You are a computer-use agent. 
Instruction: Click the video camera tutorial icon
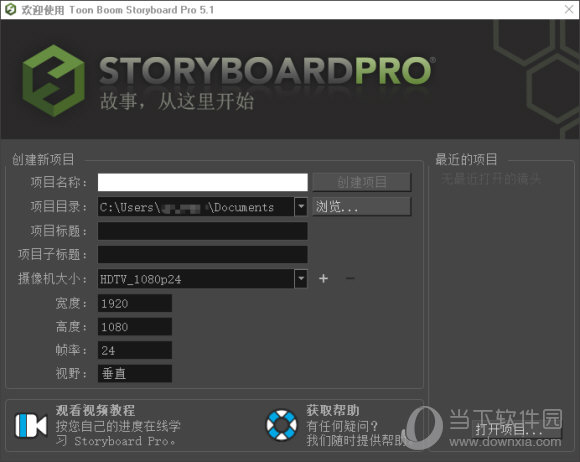pos(31,425)
